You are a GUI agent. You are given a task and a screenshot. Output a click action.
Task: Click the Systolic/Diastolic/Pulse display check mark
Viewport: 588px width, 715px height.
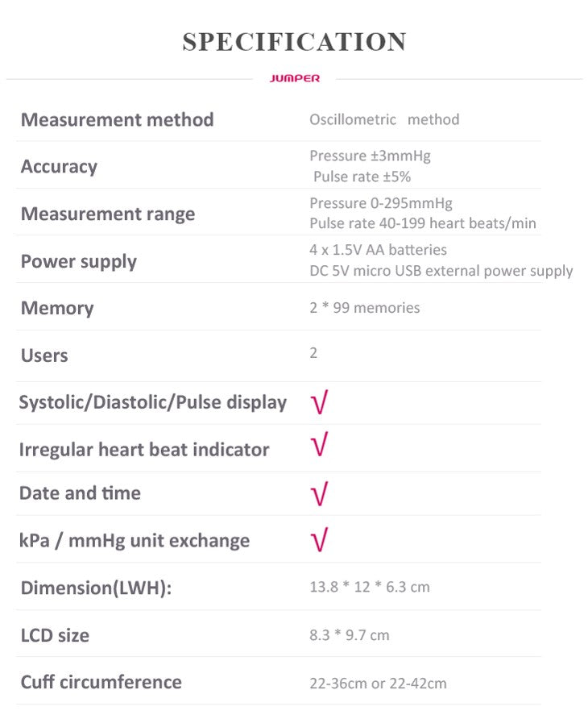click(319, 401)
